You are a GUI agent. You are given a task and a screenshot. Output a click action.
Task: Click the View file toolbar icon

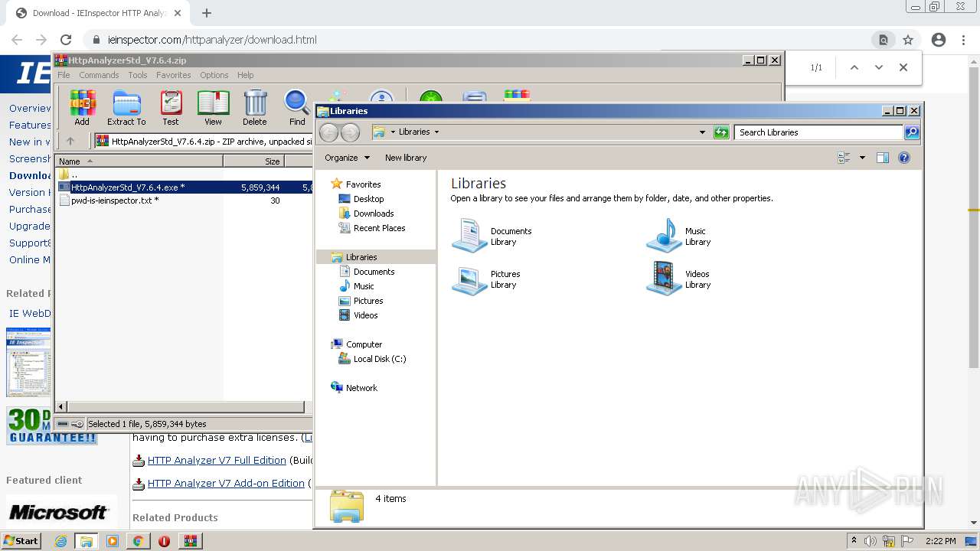[x=213, y=107]
